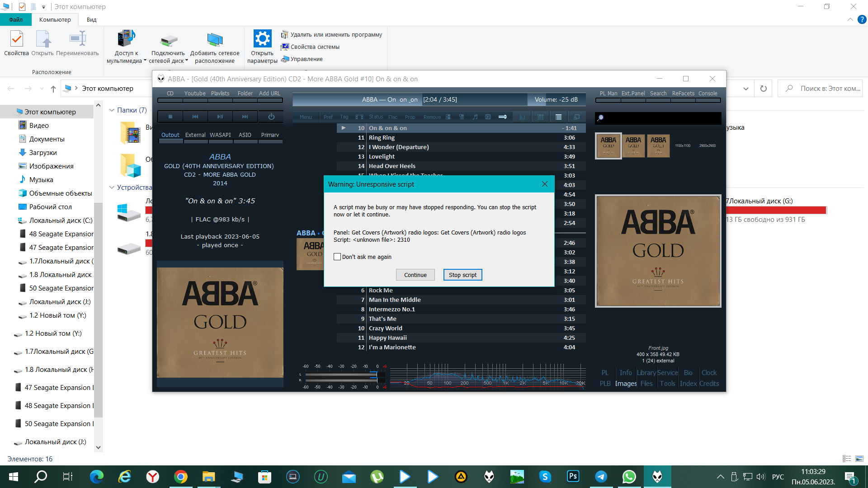This screenshot has width=868, height=488.
Task: Click the playback order arrows icon
Action: click(503, 117)
